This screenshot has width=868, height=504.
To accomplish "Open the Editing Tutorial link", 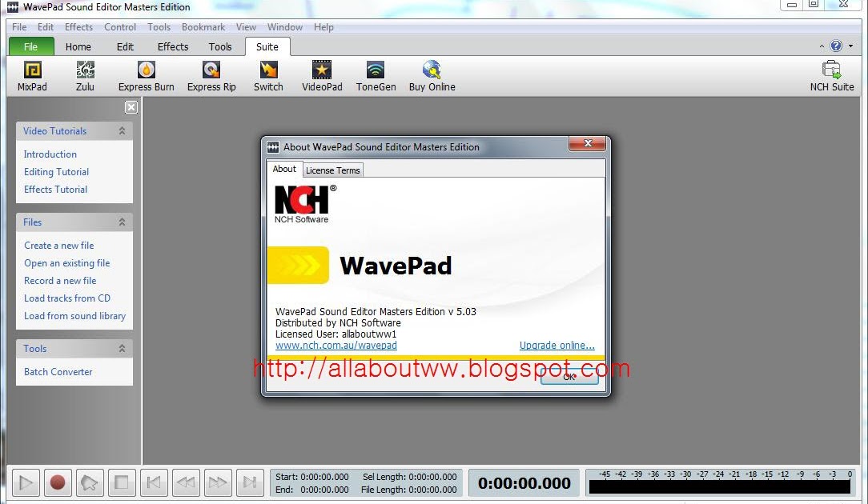I will [x=57, y=172].
